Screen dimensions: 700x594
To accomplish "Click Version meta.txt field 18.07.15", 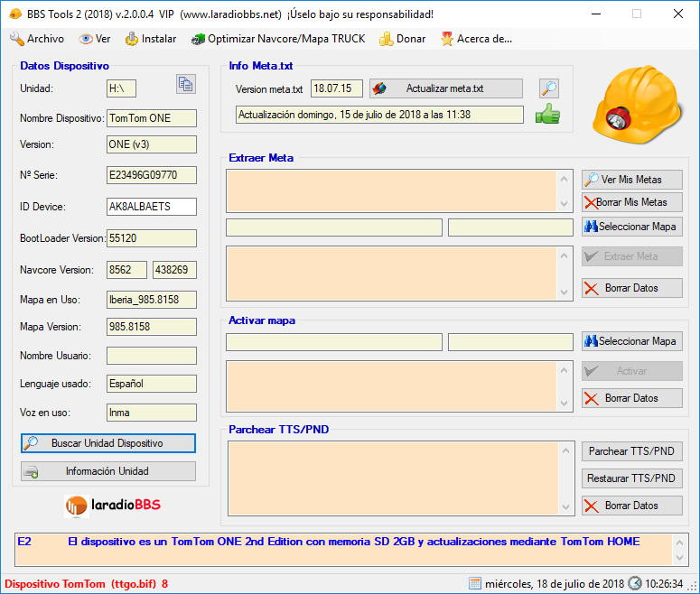I will tap(337, 88).
